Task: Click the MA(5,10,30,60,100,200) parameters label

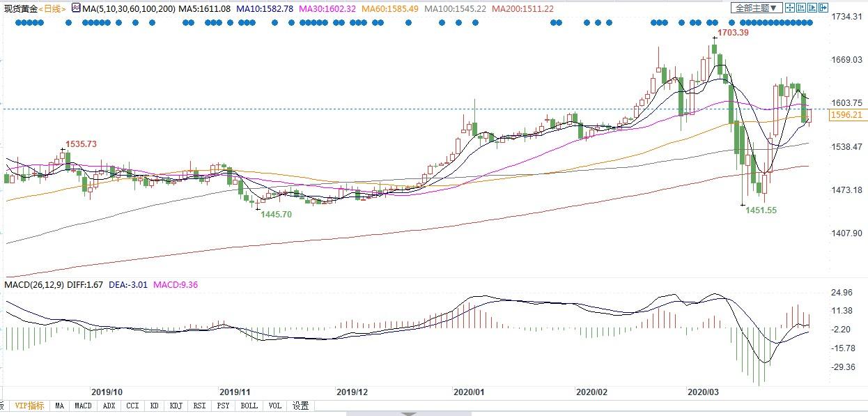Action: click(129, 8)
